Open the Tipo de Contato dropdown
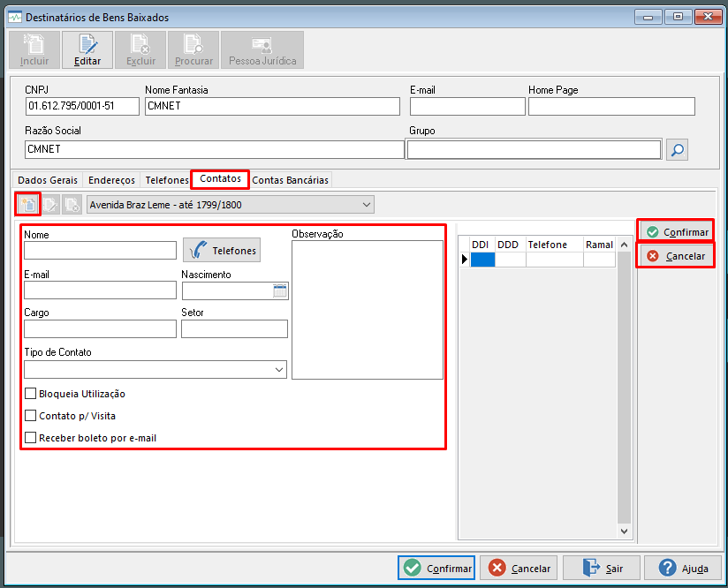 pyautogui.click(x=279, y=370)
